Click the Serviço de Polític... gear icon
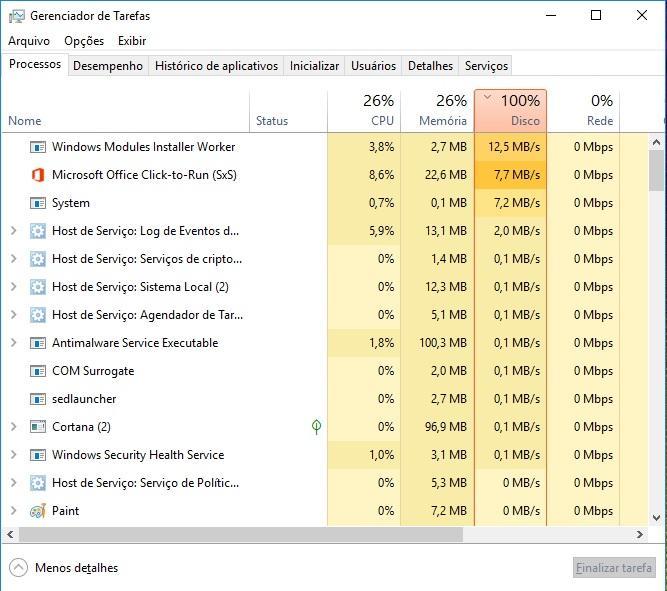Image resolution: width=667 pixels, height=591 pixels. click(38, 483)
